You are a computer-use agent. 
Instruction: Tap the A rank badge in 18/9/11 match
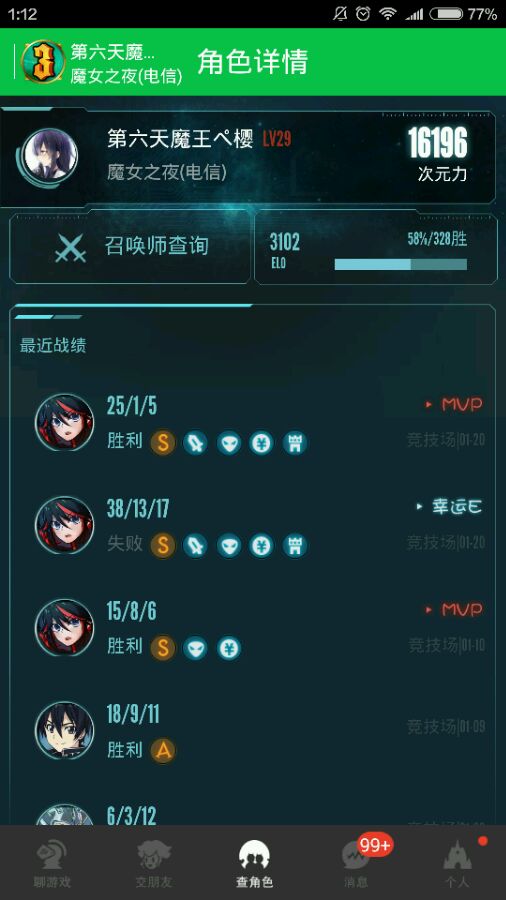point(163,751)
